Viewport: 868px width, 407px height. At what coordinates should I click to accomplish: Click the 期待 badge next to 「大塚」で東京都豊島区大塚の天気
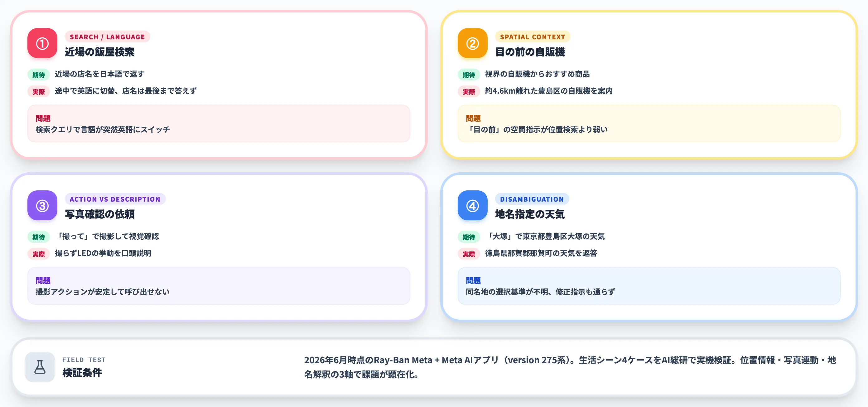(469, 237)
